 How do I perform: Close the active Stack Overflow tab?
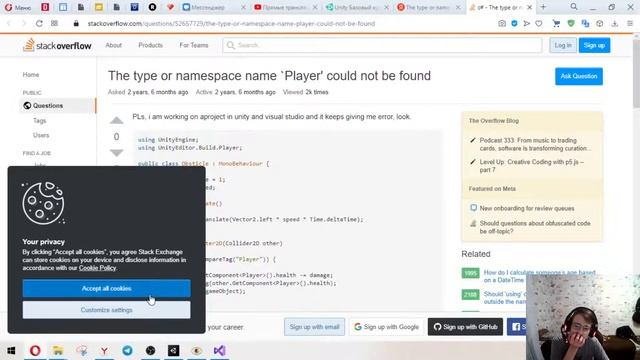click(x=529, y=7)
